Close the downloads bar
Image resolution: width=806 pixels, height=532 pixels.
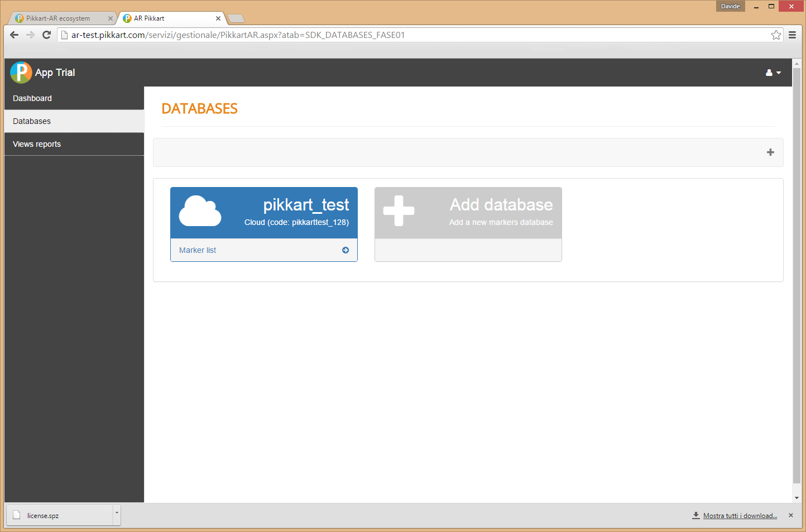(x=791, y=515)
